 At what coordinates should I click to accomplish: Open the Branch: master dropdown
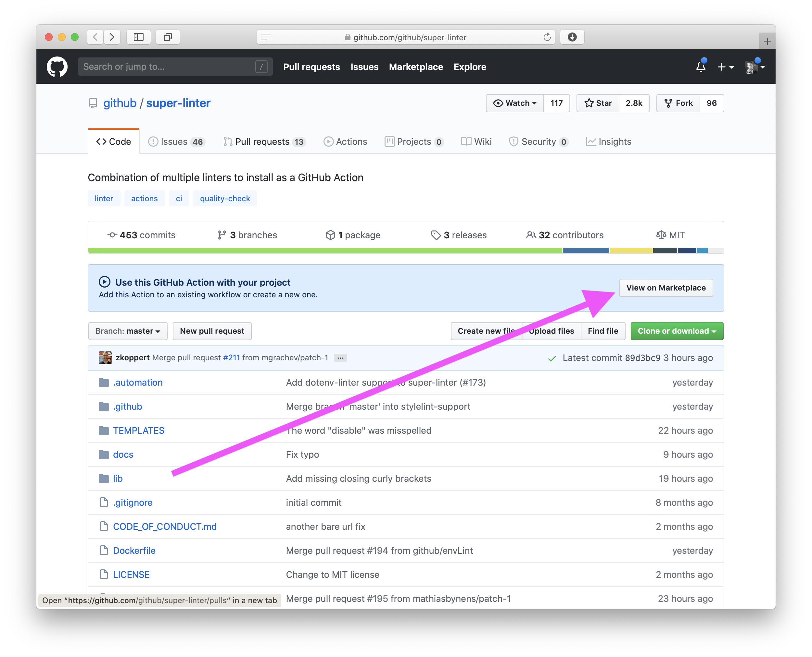click(x=128, y=331)
